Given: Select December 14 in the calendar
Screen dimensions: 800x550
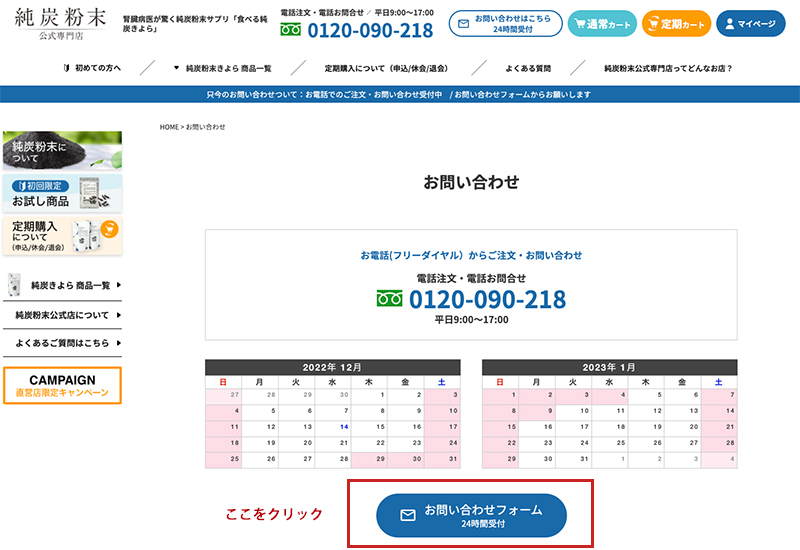Looking at the screenshot, I should point(344,426).
